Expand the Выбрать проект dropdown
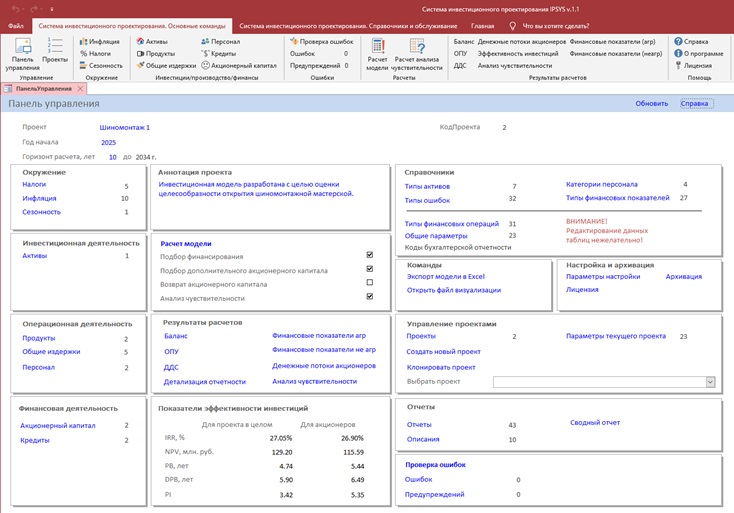Viewport: 734px width, 513px height. pyautogui.click(x=710, y=381)
